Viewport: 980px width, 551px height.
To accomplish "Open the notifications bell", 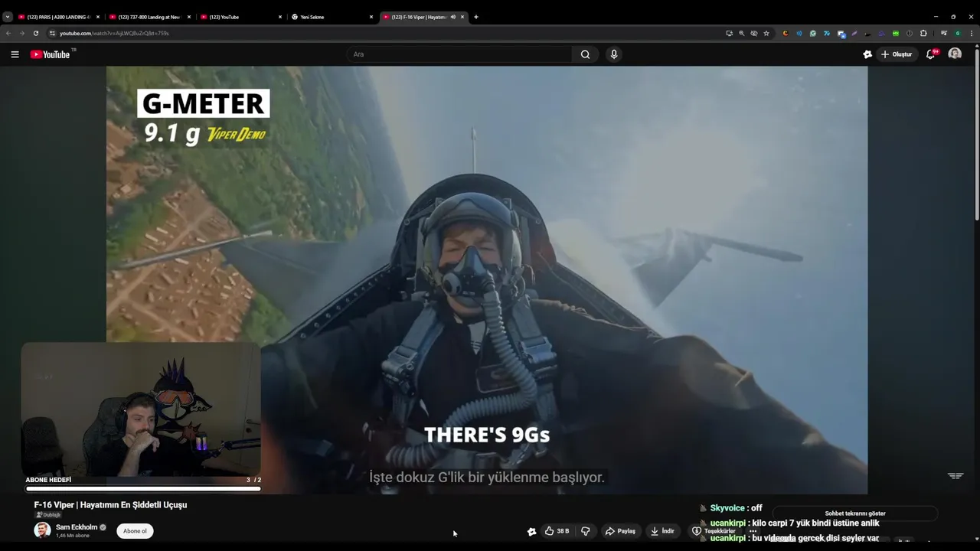I will click(931, 54).
